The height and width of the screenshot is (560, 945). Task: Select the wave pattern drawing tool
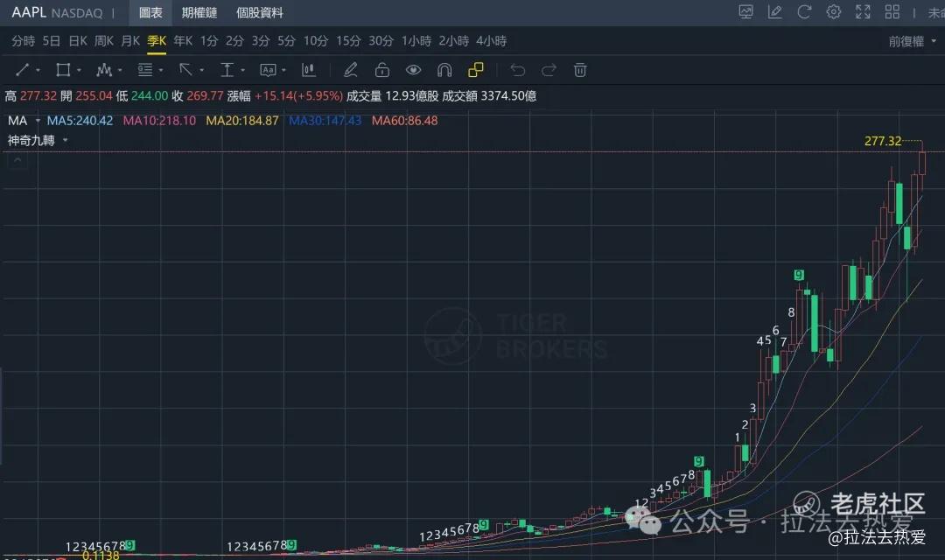coord(103,70)
